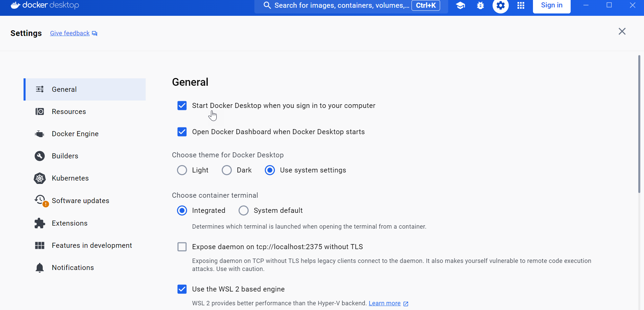Open the Learning Center graduation cap icon
Screen dimensions: 644x310
pos(460,5)
